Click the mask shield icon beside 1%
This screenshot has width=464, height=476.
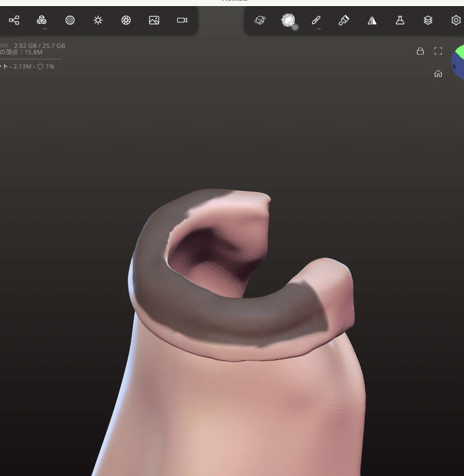[40, 67]
